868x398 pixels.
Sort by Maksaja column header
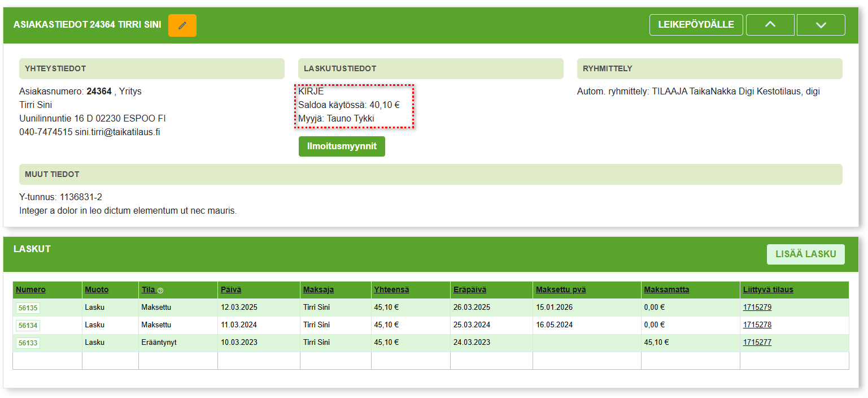click(x=318, y=290)
